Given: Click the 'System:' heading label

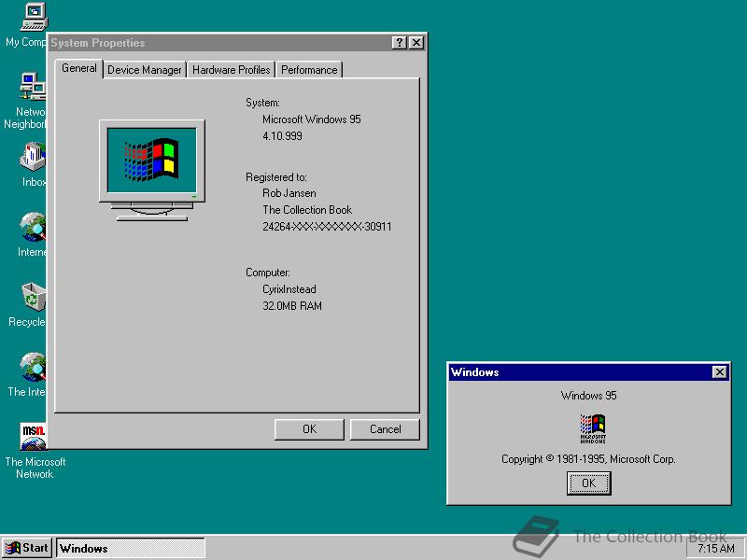Looking at the screenshot, I should 262,103.
